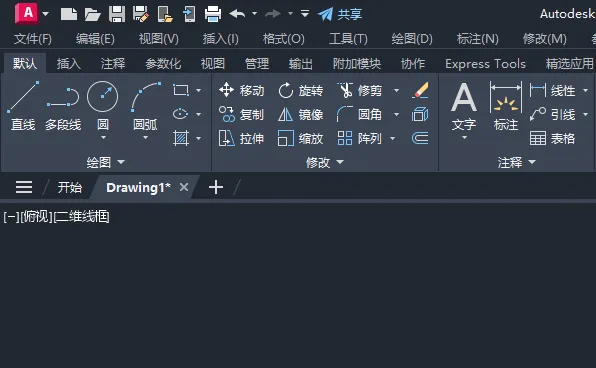Screen dimensions: 596x368
Task: Switch to the Express Tools ribbon tab
Action: click(x=485, y=63)
